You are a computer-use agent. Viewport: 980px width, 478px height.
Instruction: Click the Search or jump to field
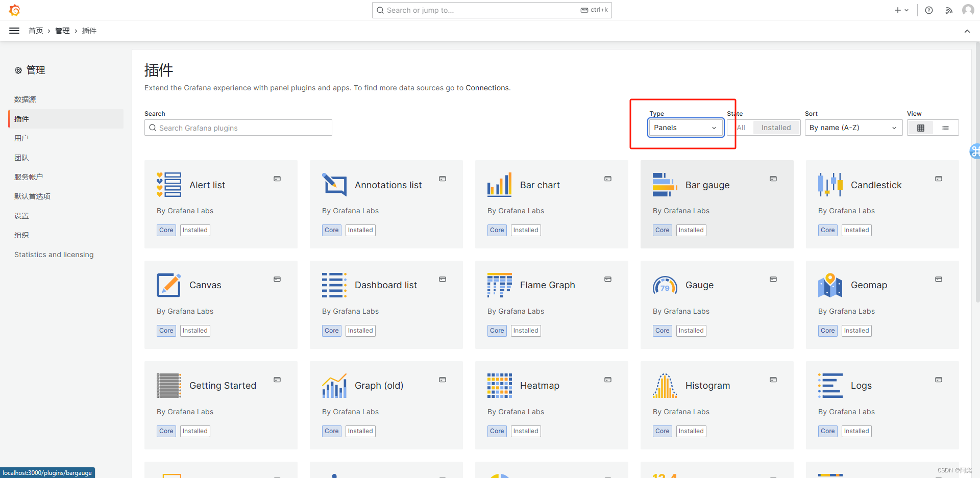click(492, 10)
